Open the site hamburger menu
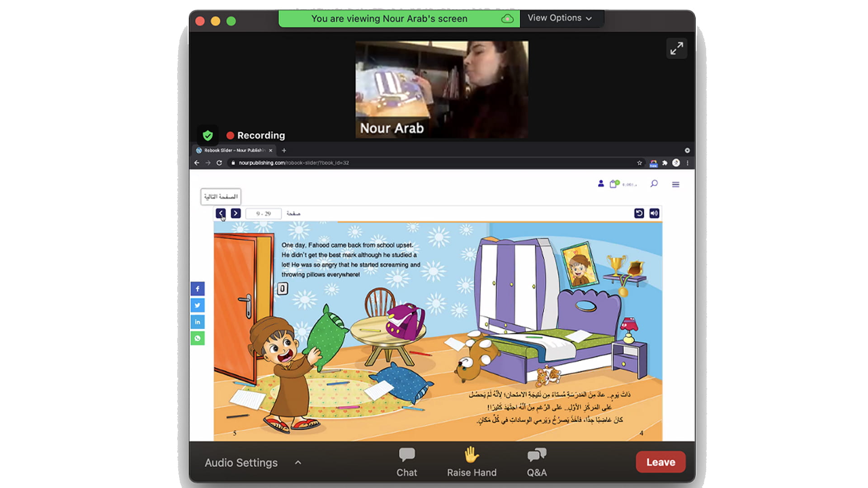868x488 pixels. 675,184
